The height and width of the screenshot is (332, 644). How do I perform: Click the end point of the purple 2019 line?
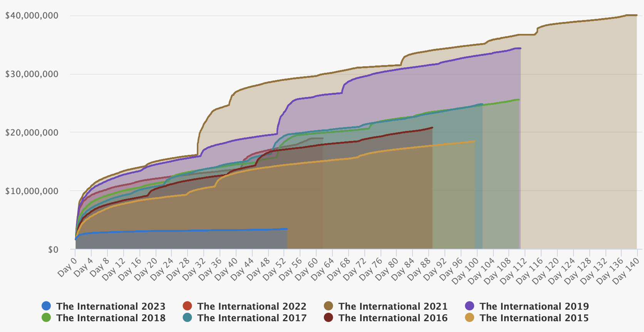tap(520, 48)
